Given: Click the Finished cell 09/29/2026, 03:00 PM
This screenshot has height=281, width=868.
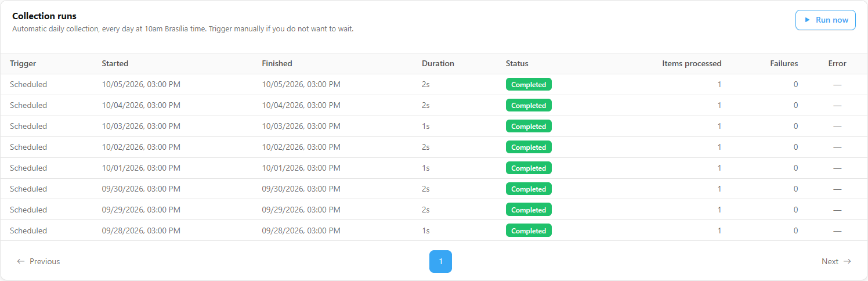Looking at the screenshot, I should [x=301, y=210].
